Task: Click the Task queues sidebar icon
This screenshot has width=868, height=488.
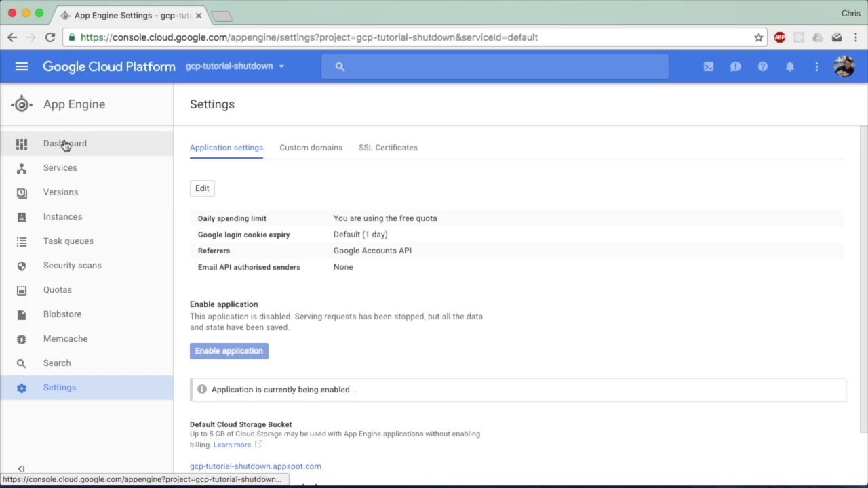Action: tap(22, 241)
